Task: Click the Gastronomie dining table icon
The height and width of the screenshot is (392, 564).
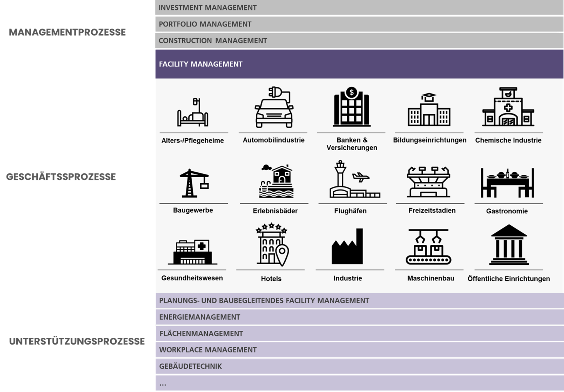Action: 507,182
